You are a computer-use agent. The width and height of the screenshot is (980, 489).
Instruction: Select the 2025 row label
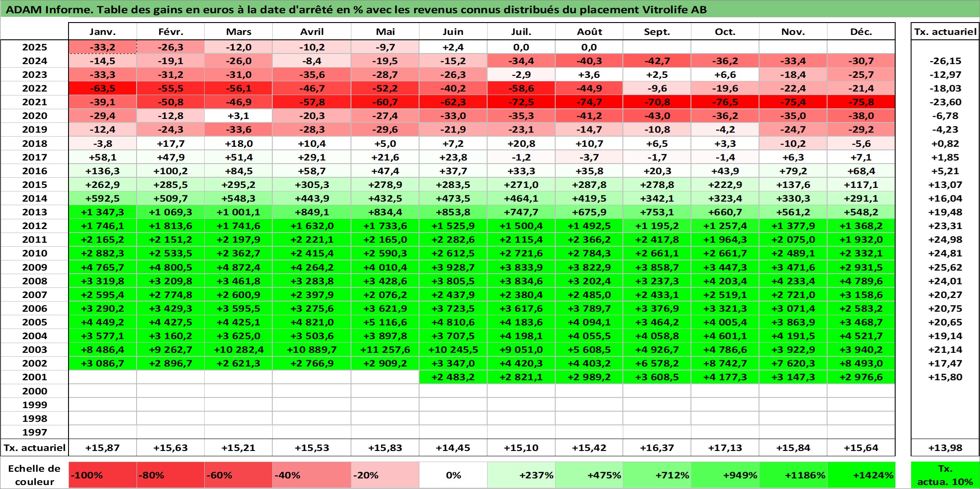(34, 47)
